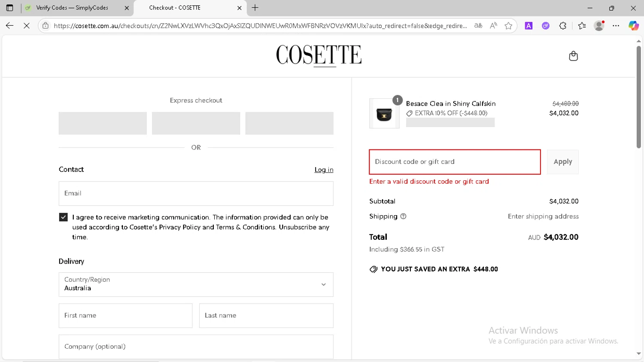Viewport: 644px width, 362px height.
Task: Open the shopping bag cart icon
Action: tap(573, 56)
